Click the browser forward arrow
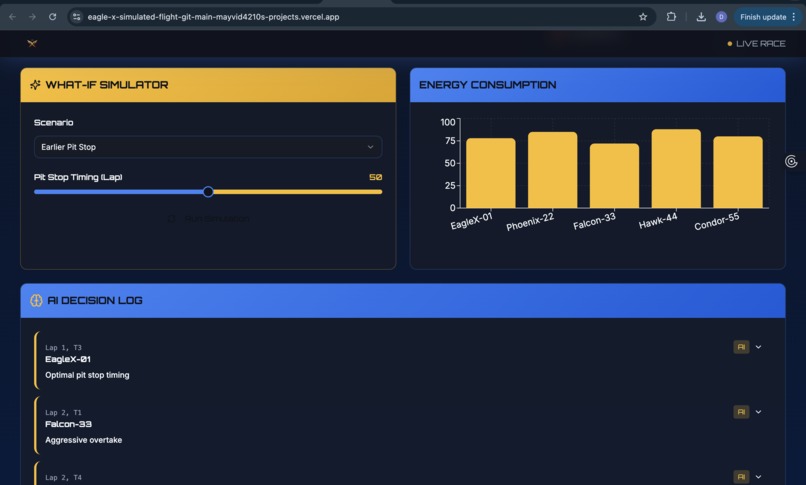This screenshot has width=806, height=485. click(x=32, y=17)
